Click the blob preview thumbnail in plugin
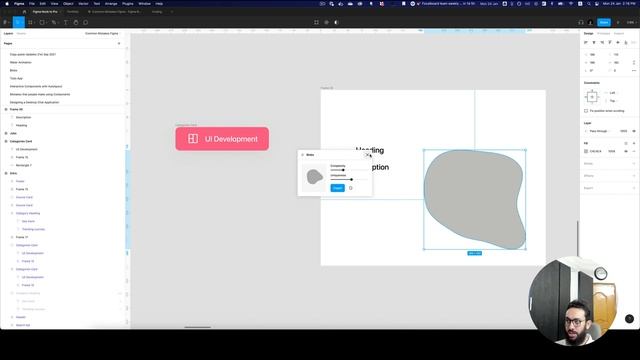This screenshot has height=360, width=640. [x=315, y=177]
